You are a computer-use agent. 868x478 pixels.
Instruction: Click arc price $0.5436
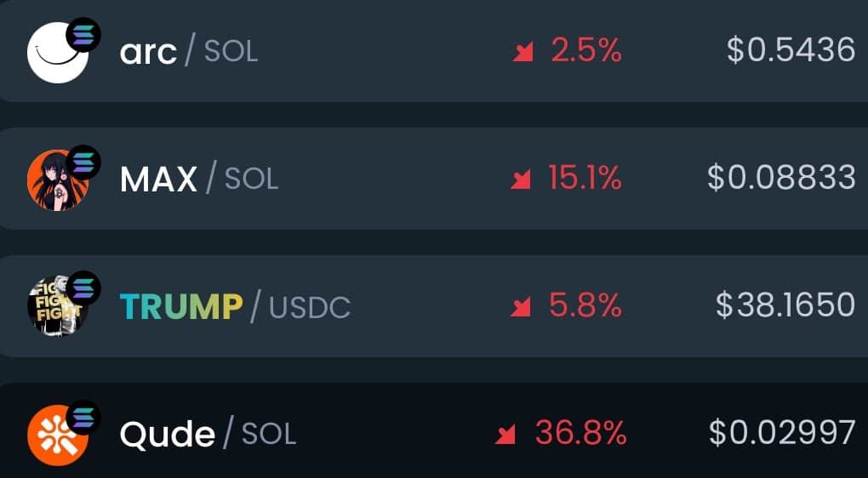tap(791, 50)
